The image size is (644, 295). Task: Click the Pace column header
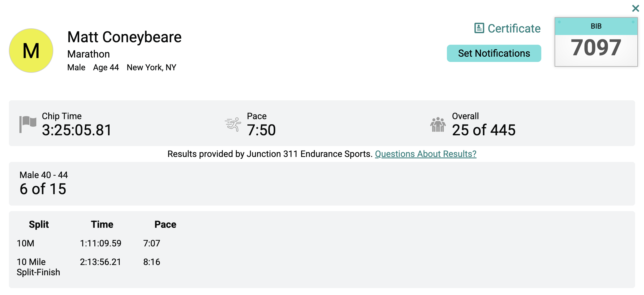pyautogui.click(x=165, y=224)
